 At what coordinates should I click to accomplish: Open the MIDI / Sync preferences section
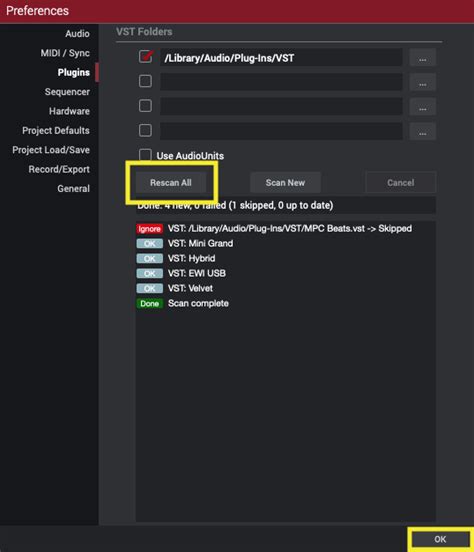coord(65,53)
